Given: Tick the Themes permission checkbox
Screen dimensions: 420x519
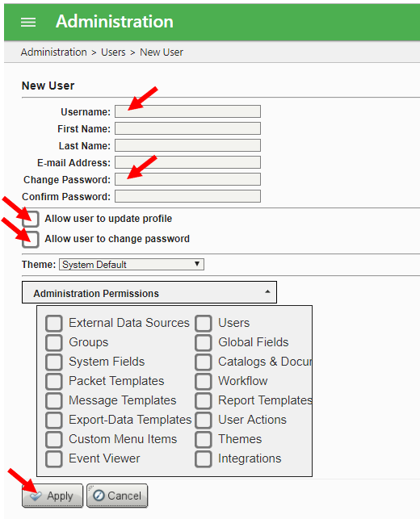Looking at the screenshot, I should tap(204, 439).
